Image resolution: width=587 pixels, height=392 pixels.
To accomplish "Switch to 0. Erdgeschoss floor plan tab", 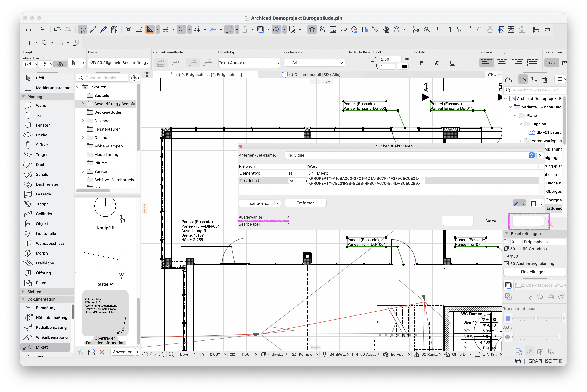I will click(x=205, y=75).
